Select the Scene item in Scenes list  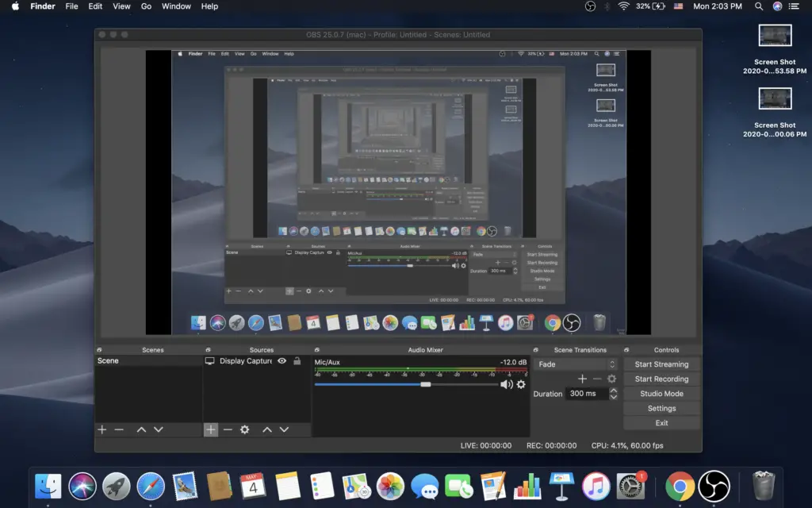[x=148, y=361]
